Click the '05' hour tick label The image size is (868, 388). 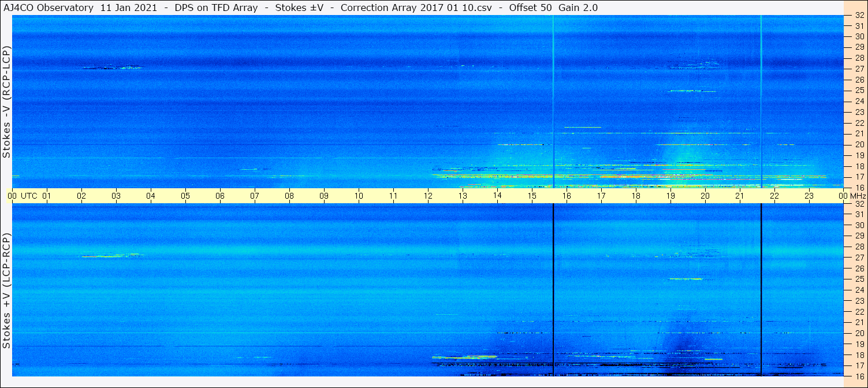coord(185,196)
